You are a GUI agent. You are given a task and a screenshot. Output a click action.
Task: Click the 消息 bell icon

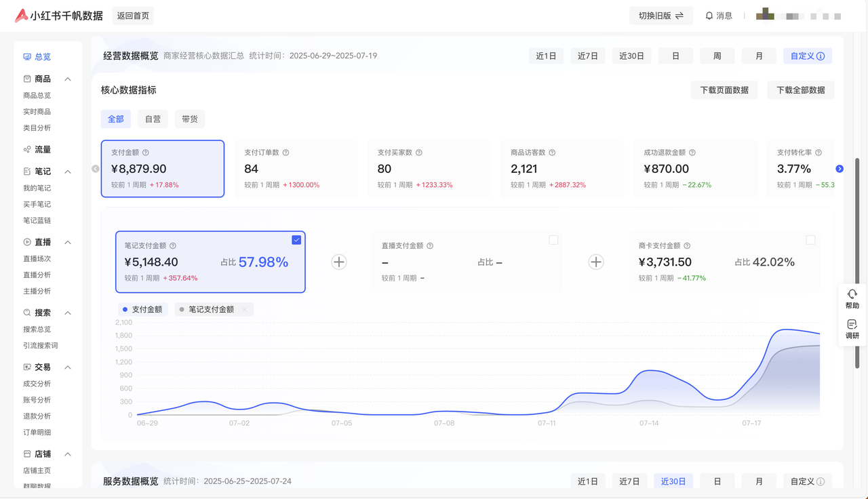click(709, 16)
